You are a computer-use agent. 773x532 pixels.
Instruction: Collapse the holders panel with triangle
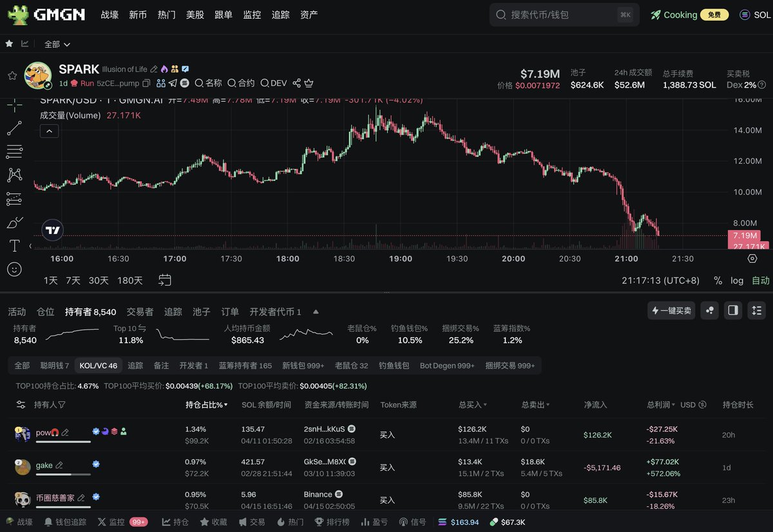tap(316, 312)
